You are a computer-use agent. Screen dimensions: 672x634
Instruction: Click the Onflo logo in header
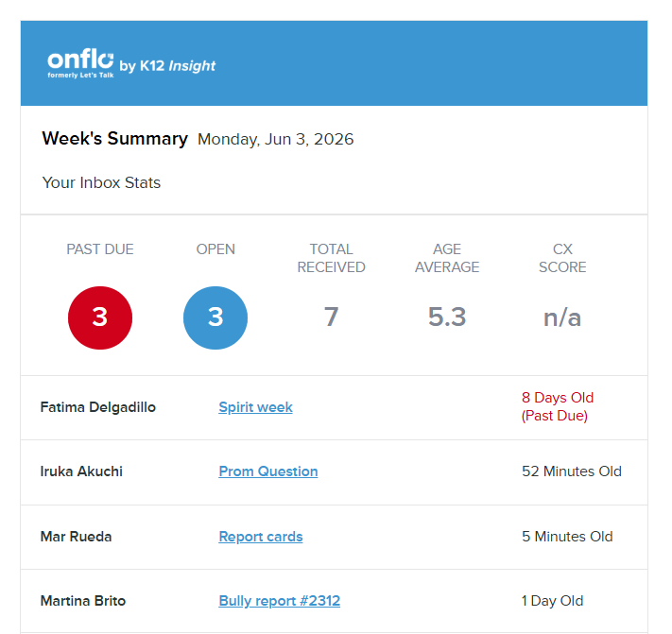(80, 62)
